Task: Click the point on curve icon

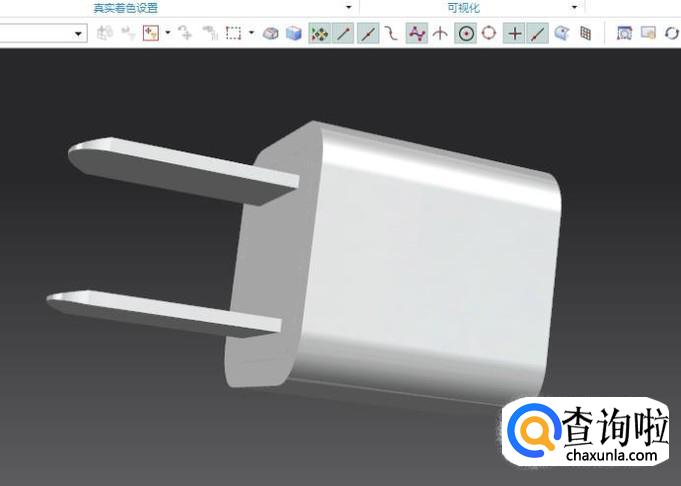Action: click(x=539, y=33)
